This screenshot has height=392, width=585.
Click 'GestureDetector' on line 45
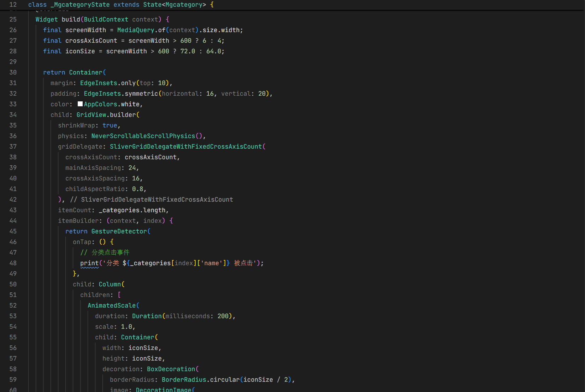pyautogui.click(x=119, y=231)
